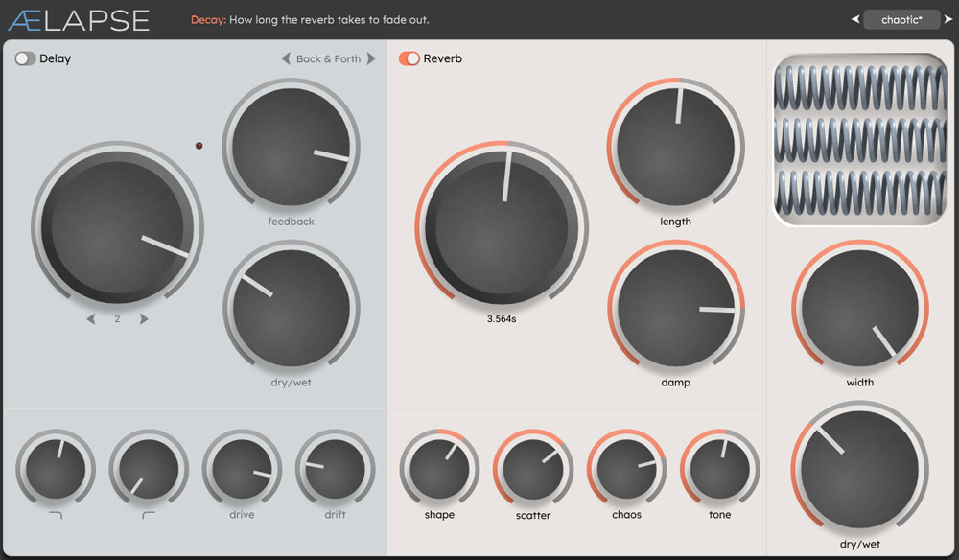
Task: Click the right arrow after Back & Forth
Action: click(x=371, y=58)
